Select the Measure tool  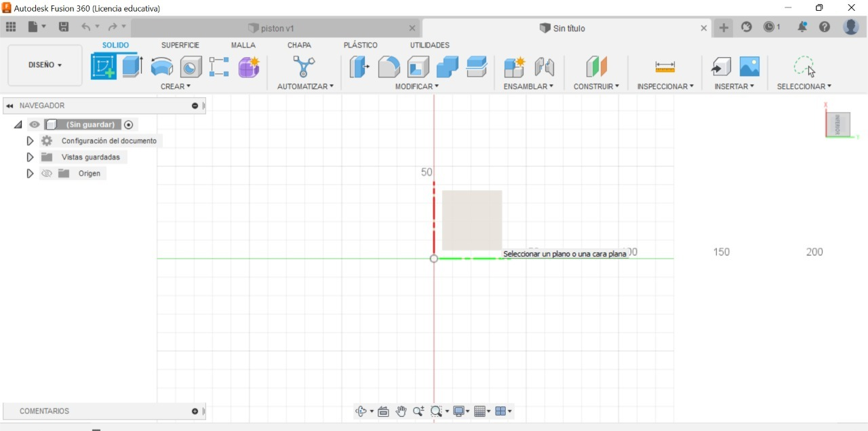click(665, 67)
